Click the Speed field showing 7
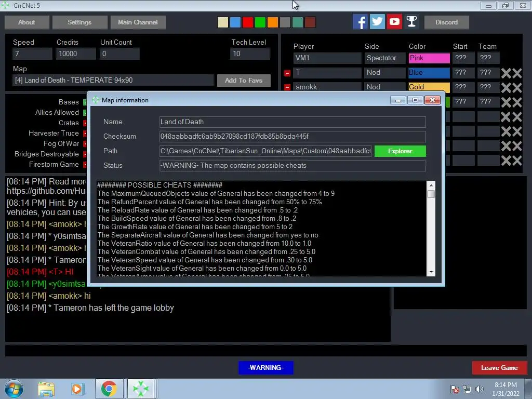The image size is (532, 399). pos(32,54)
